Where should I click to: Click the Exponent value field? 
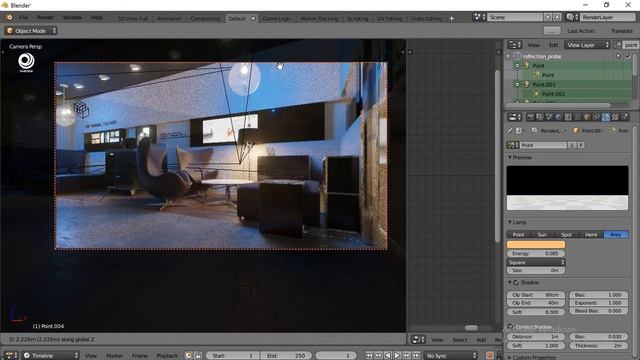[599, 303]
